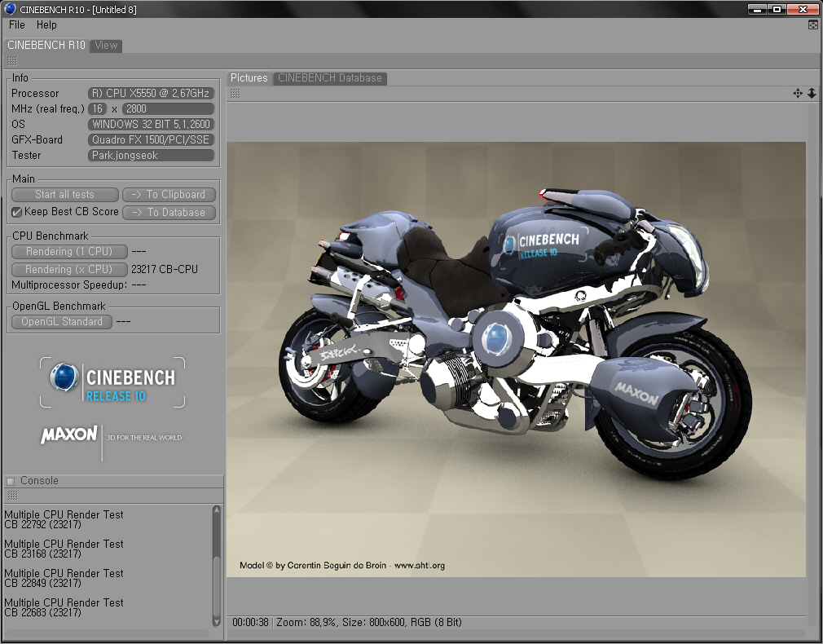Viewport: 823px width, 644px height.
Task: Minimize the CINEBENCH window
Action: [757, 9]
